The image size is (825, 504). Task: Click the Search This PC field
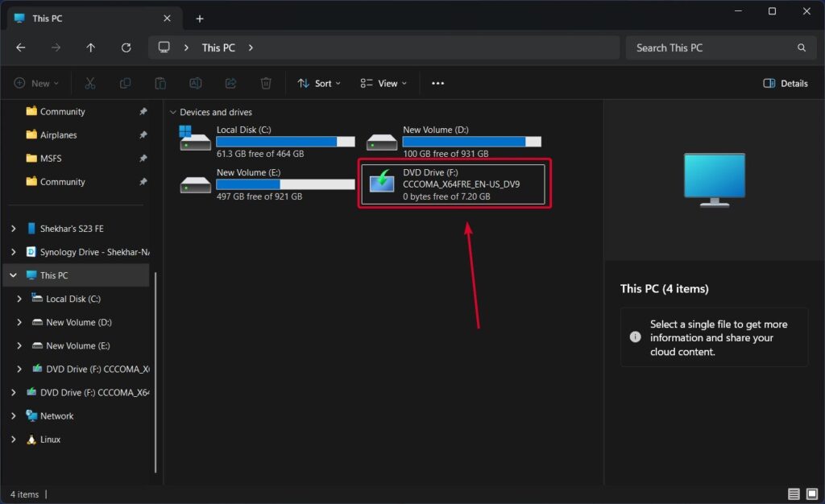click(719, 48)
